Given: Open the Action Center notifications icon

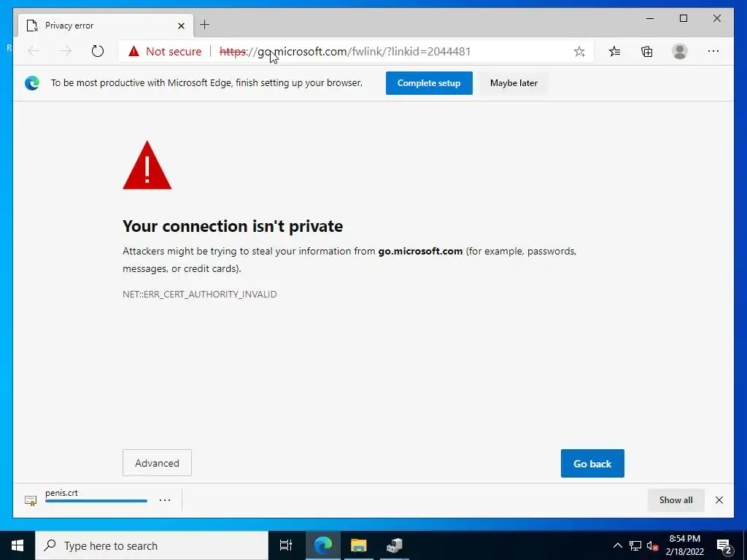Looking at the screenshot, I should [724, 546].
